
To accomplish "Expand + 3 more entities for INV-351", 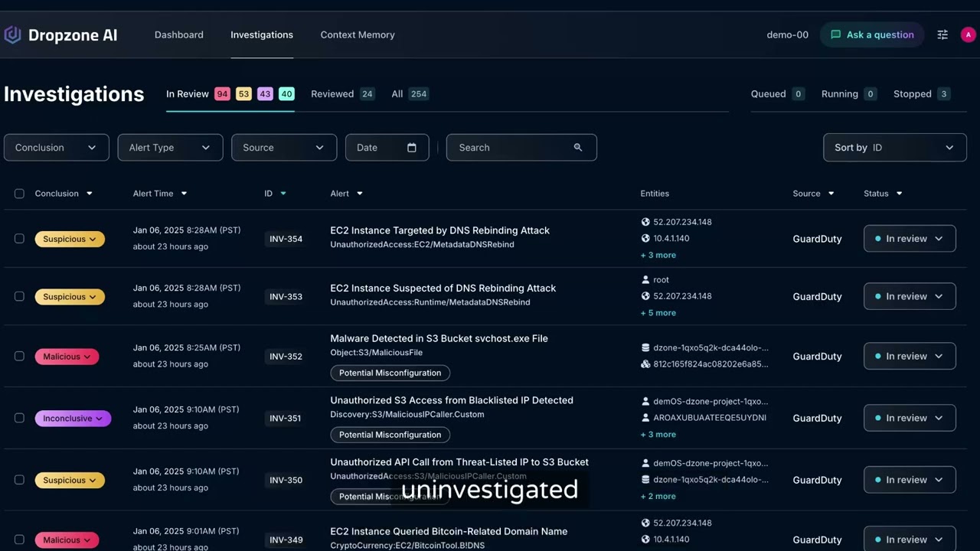I will tap(658, 435).
